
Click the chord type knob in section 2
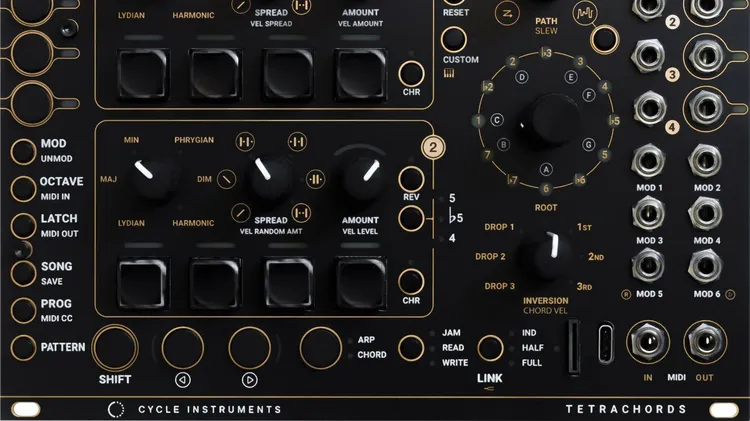154,179
